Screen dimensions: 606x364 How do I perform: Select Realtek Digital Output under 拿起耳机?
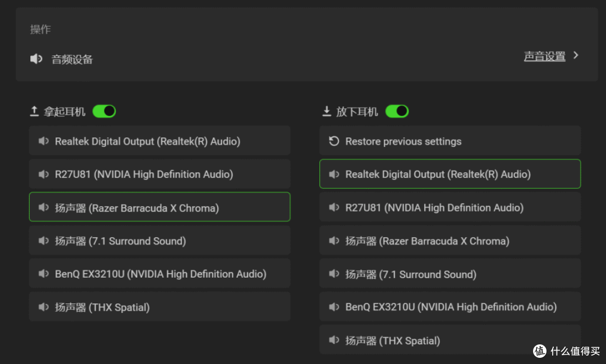point(159,141)
